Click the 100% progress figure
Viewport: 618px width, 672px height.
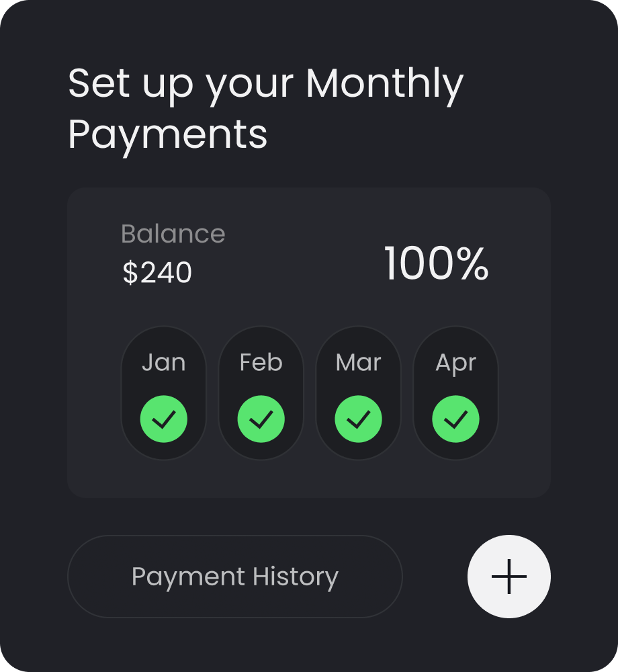(x=436, y=264)
